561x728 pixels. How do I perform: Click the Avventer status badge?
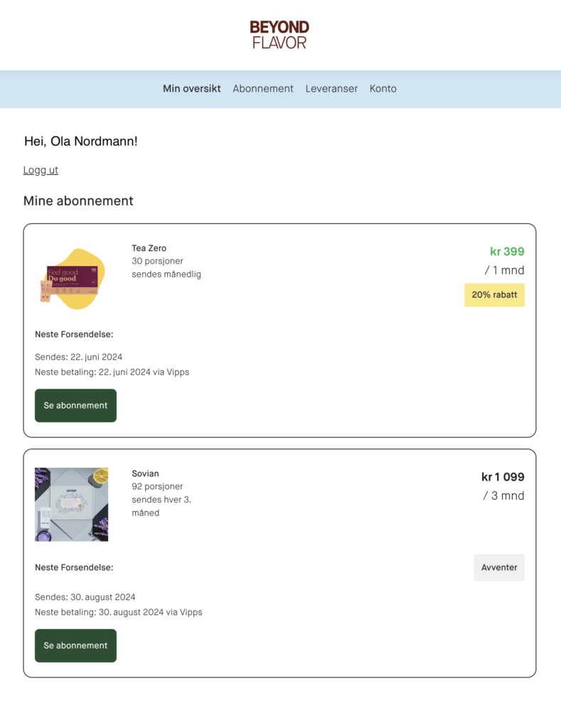[x=499, y=567]
